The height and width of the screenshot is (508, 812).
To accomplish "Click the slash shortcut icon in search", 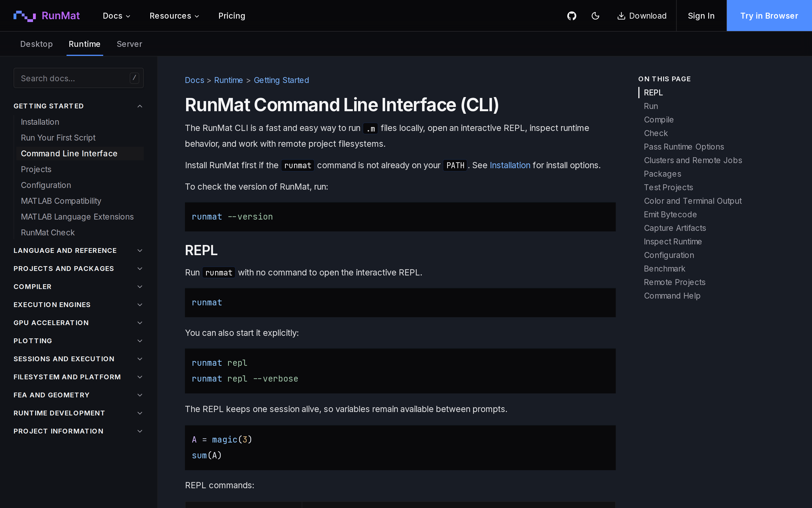I will (x=134, y=78).
